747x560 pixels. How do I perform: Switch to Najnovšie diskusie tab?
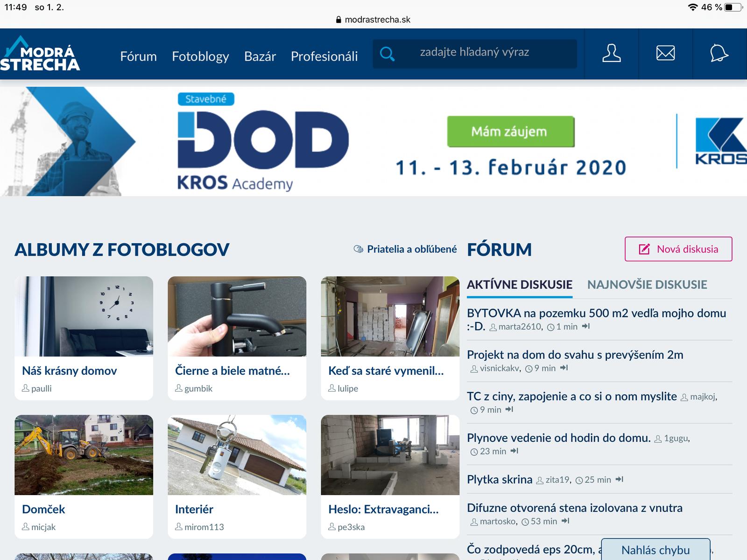pos(647,285)
